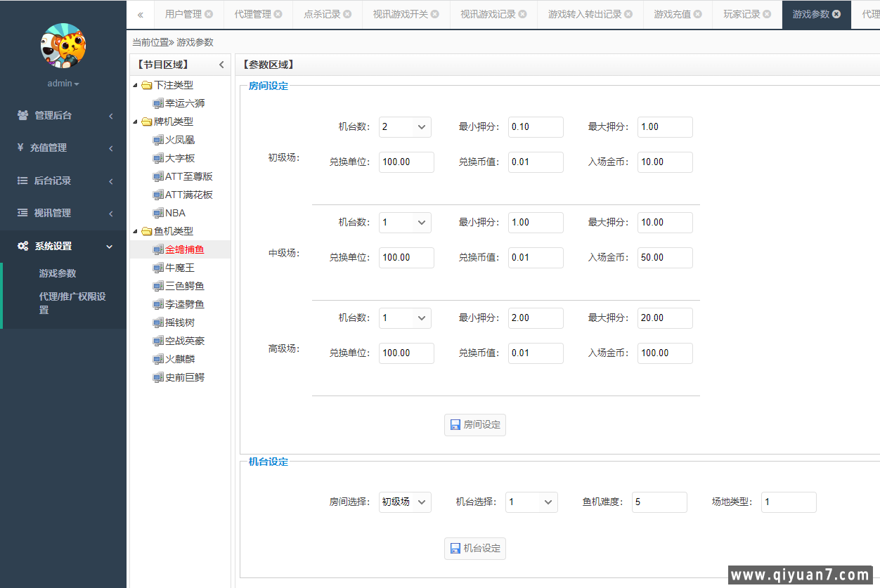Viewport: 880px width, 588px height.
Task: Click the 鱼机难度 input field
Action: pyautogui.click(x=659, y=502)
